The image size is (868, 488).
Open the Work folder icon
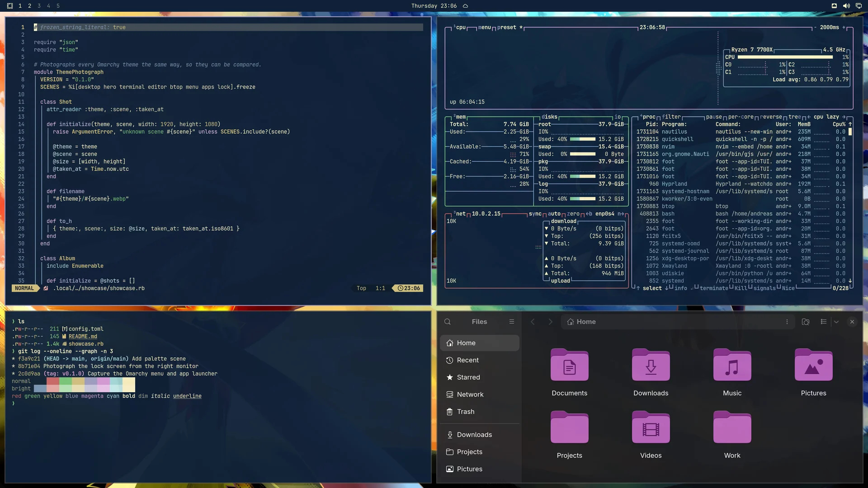click(732, 427)
